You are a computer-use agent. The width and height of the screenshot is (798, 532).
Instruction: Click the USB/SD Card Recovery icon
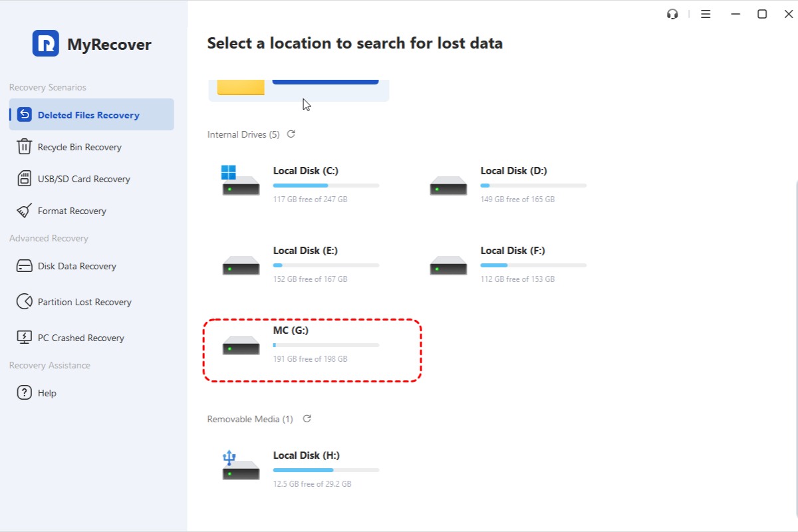[25, 179]
